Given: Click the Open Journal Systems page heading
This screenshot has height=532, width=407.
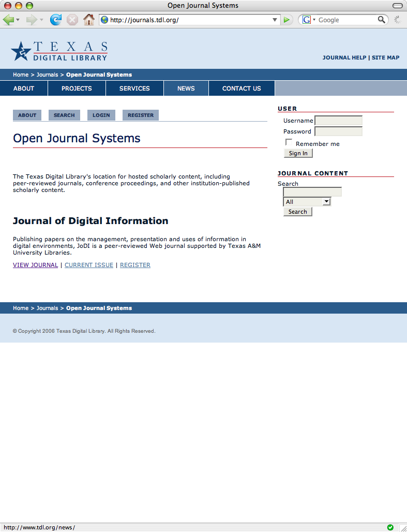Looking at the screenshot, I should point(77,138).
